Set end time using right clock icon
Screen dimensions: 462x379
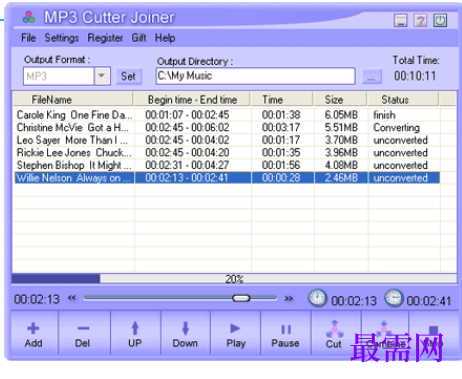(394, 298)
